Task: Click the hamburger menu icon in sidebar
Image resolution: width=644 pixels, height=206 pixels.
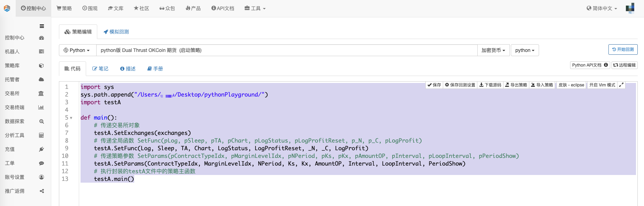Action: [x=42, y=26]
